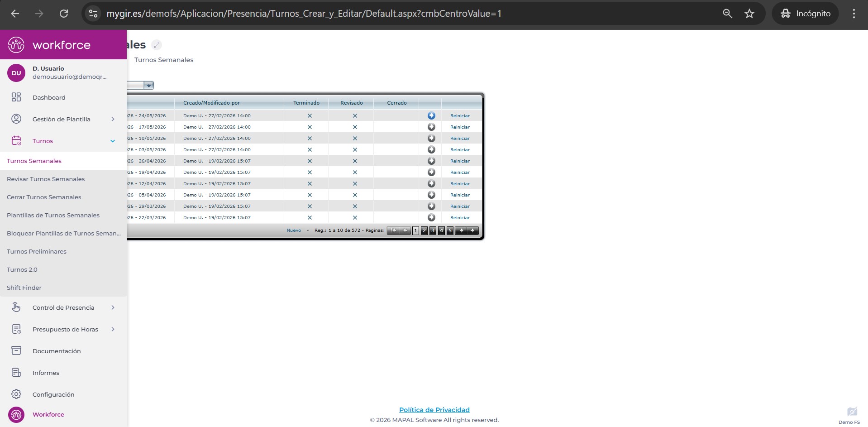Open the Dashboard icon in the sidebar
The width and height of the screenshot is (868, 427).
point(16,97)
